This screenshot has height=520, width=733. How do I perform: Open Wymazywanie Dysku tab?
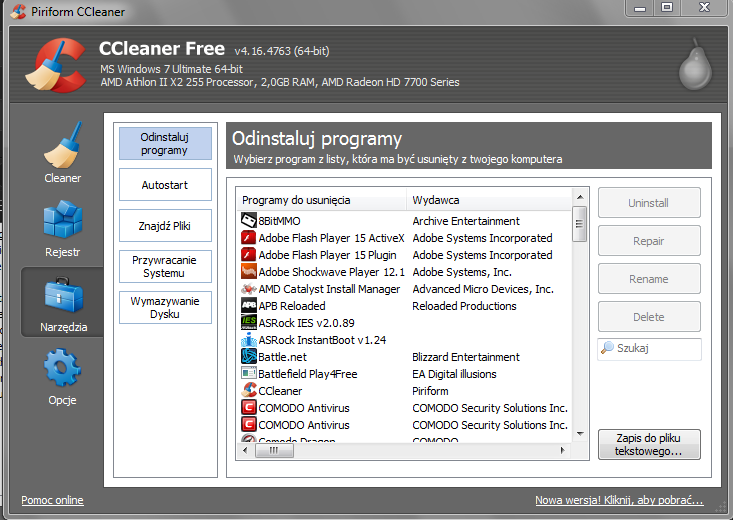click(x=165, y=307)
